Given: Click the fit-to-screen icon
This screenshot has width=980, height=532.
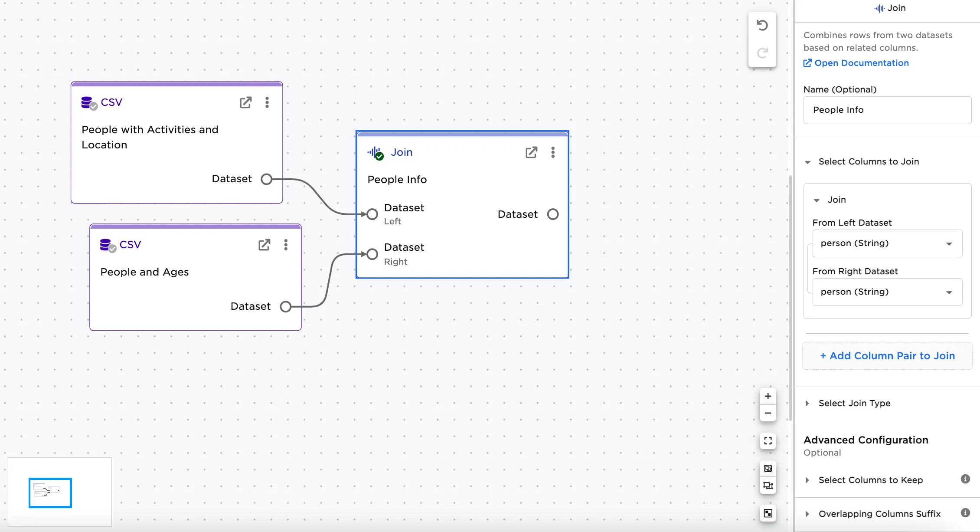Looking at the screenshot, I should point(768,441).
